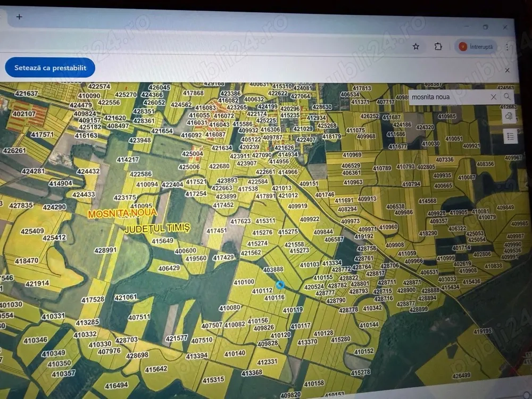Select parcel 428991 on the map
Screen dimensions: 532x399
point(105,250)
